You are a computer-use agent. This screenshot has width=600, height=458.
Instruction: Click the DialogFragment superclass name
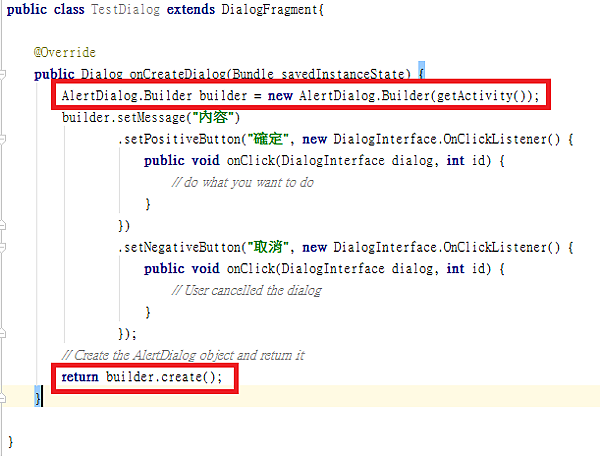point(269,9)
